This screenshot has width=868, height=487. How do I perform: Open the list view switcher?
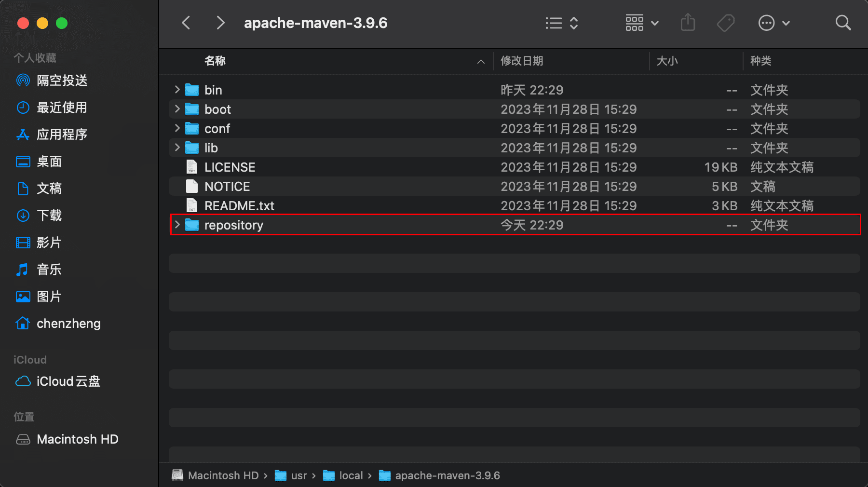[x=562, y=23]
